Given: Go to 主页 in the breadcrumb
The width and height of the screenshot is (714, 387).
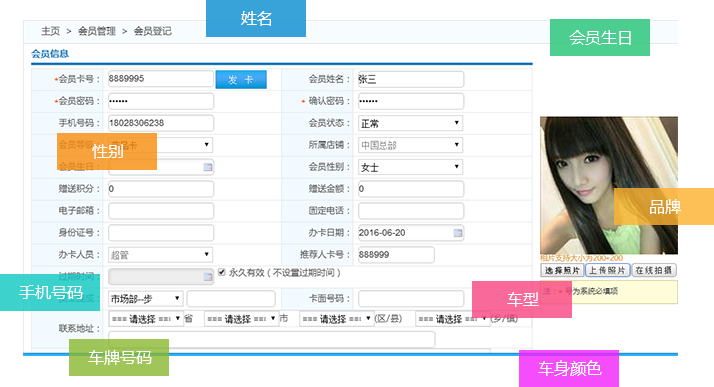Looking at the screenshot, I should click(x=51, y=31).
